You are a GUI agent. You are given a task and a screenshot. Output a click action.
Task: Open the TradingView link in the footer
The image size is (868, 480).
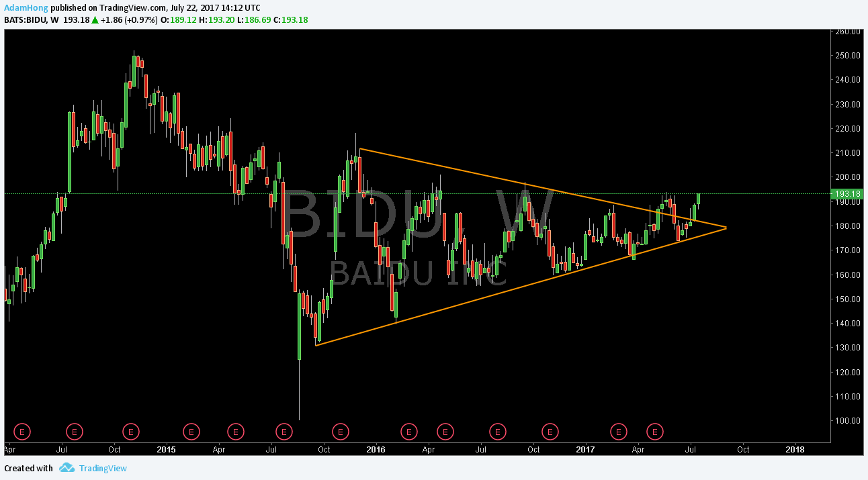(x=103, y=469)
